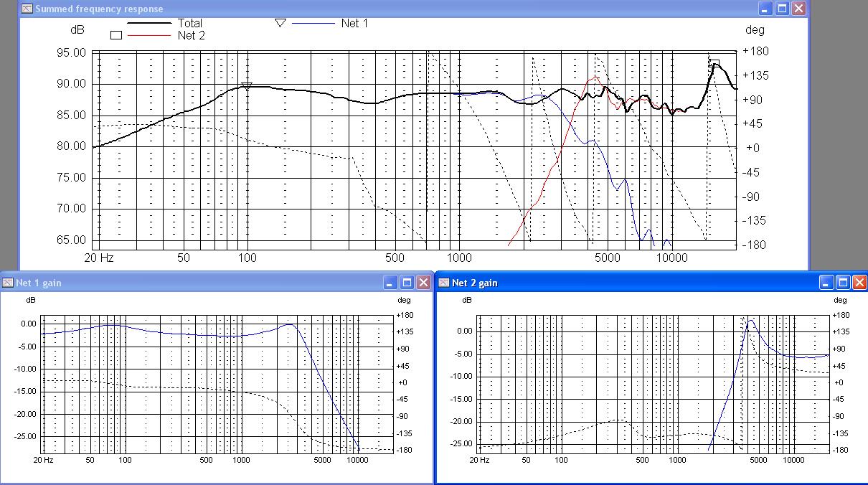Click '20 Hz' on the Net 1 gain axis
This screenshot has height=485, width=868.
(44, 460)
